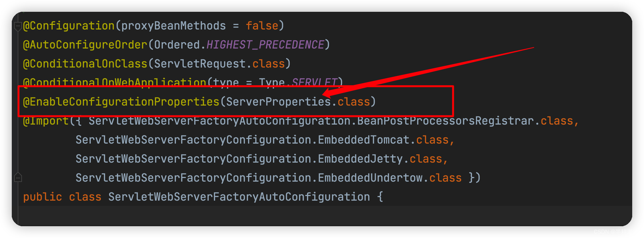Screen dimensions: 644x238
Task: Click the EmbeddedTomcat class reference
Action: point(364,140)
